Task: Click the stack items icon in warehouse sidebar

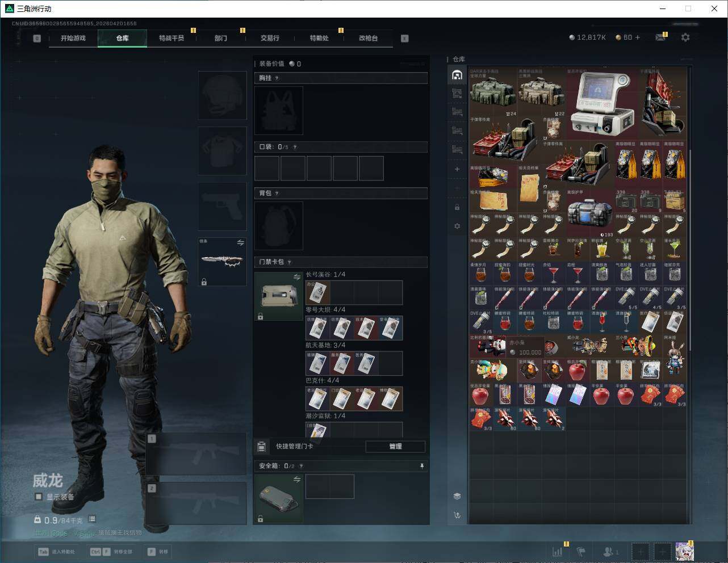Action: click(x=457, y=496)
